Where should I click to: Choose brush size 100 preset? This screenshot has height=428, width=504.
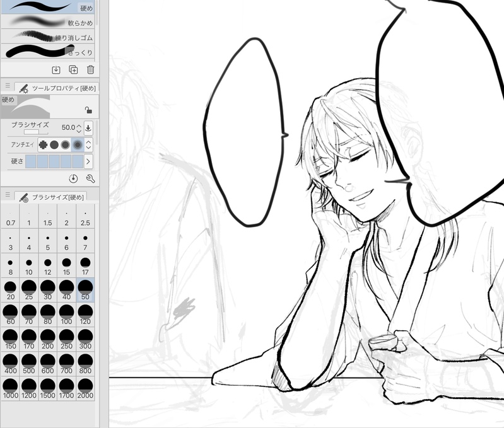tap(66, 315)
